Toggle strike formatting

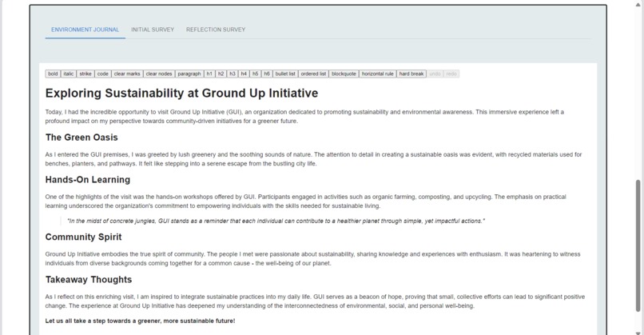(x=85, y=74)
